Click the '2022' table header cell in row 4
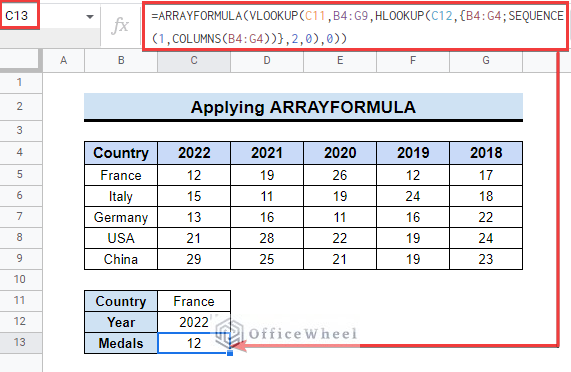This screenshot has height=372, width=571. coord(194,153)
